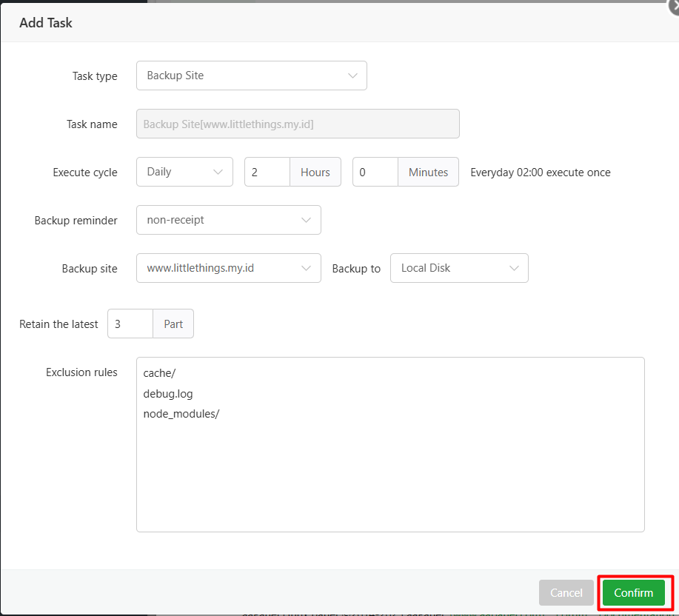Click the Task type dropdown chevron
The height and width of the screenshot is (616, 679).
point(353,76)
